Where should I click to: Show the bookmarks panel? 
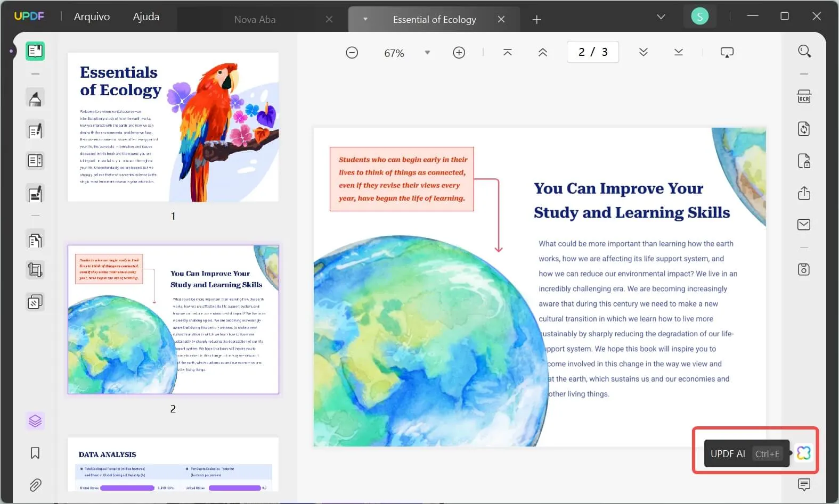[35, 453]
